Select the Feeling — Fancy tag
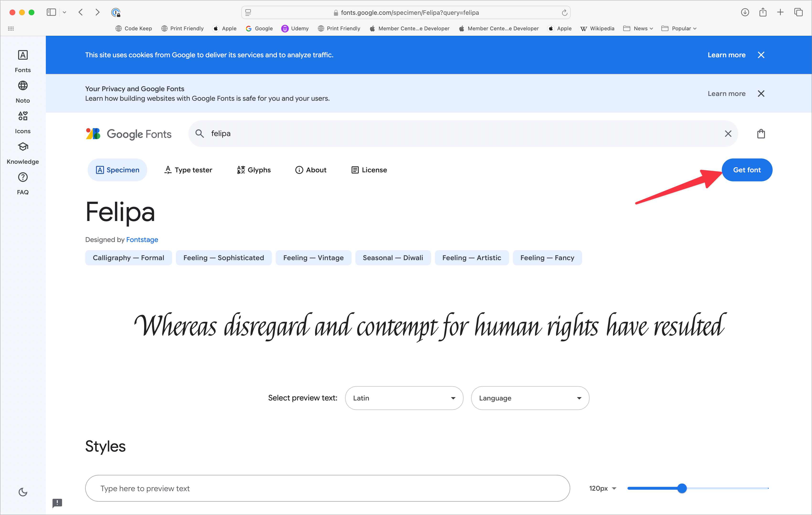The height and width of the screenshot is (515, 812). tap(547, 258)
